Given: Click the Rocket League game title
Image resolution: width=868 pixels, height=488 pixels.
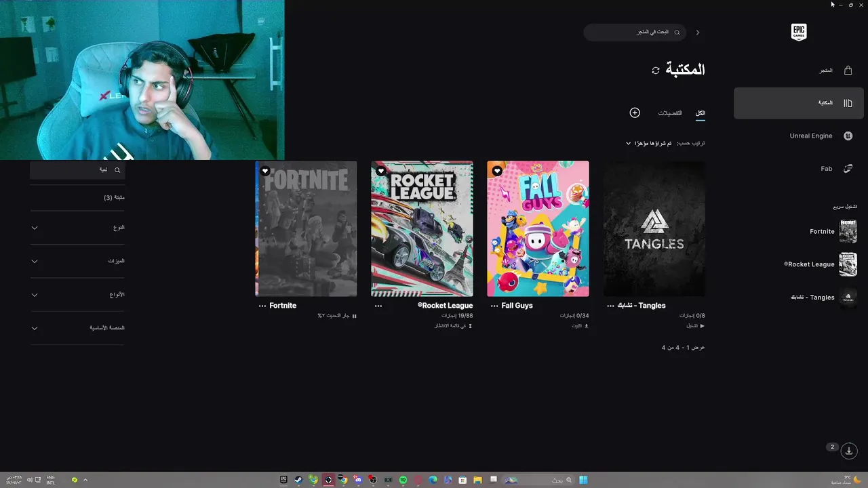Looking at the screenshot, I should click(445, 306).
